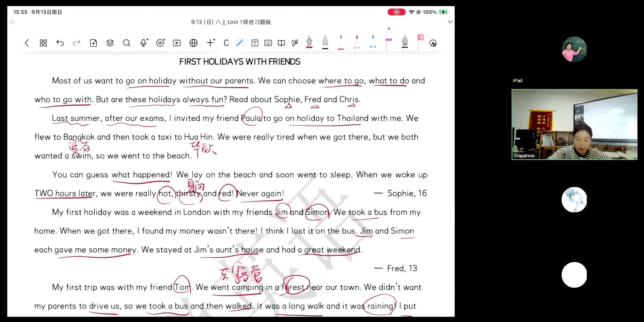Select the text box tool

[255, 43]
